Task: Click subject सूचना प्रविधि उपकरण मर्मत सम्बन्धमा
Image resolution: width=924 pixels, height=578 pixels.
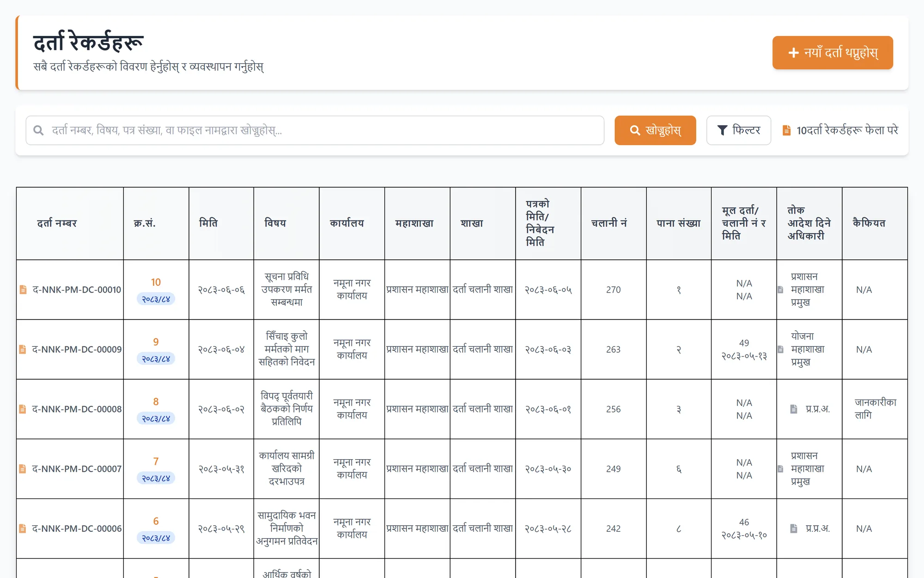Action: 286,289
